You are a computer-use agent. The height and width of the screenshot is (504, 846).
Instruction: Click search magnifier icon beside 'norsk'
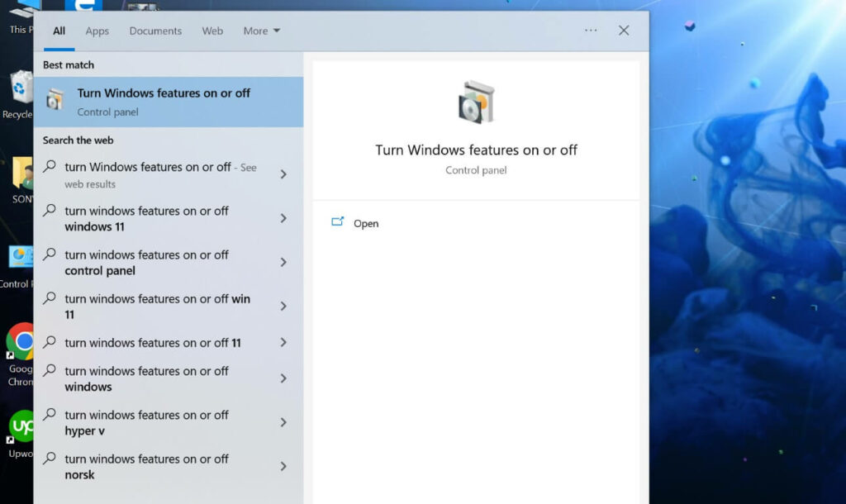(x=50, y=459)
